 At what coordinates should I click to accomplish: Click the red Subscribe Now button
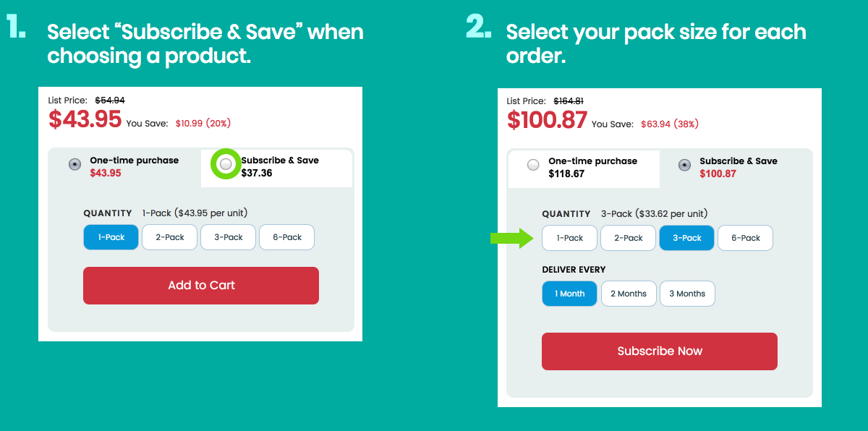pyautogui.click(x=660, y=351)
